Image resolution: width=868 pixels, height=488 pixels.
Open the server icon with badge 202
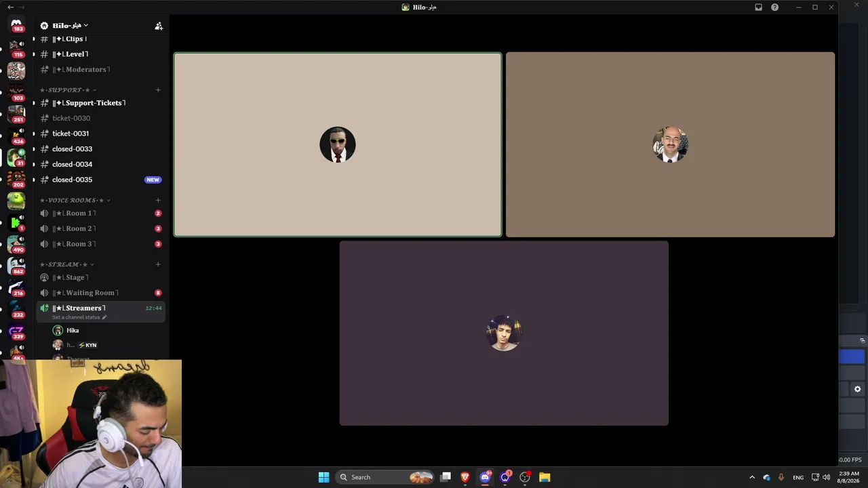(16, 178)
